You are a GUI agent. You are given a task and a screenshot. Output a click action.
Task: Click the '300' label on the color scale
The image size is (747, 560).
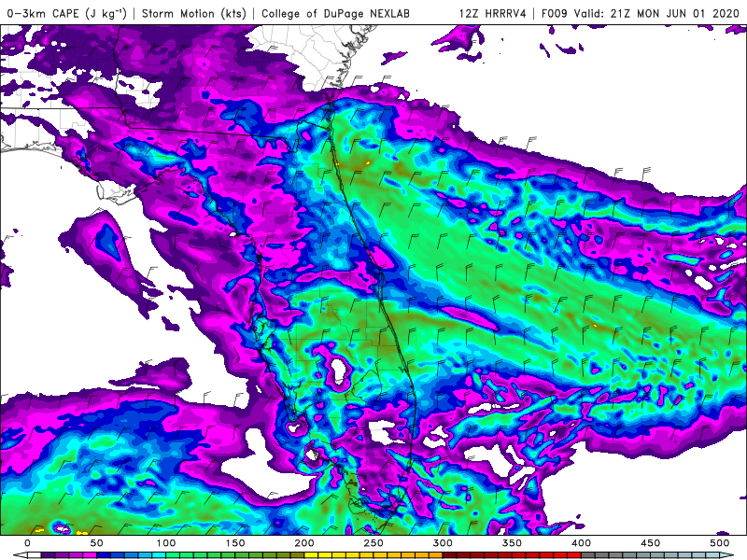coord(443,543)
